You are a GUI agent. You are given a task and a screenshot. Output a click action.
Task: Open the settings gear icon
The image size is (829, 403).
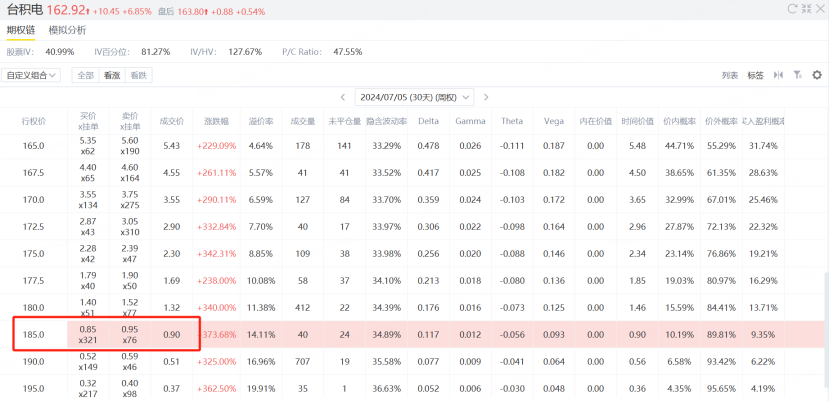point(817,75)
